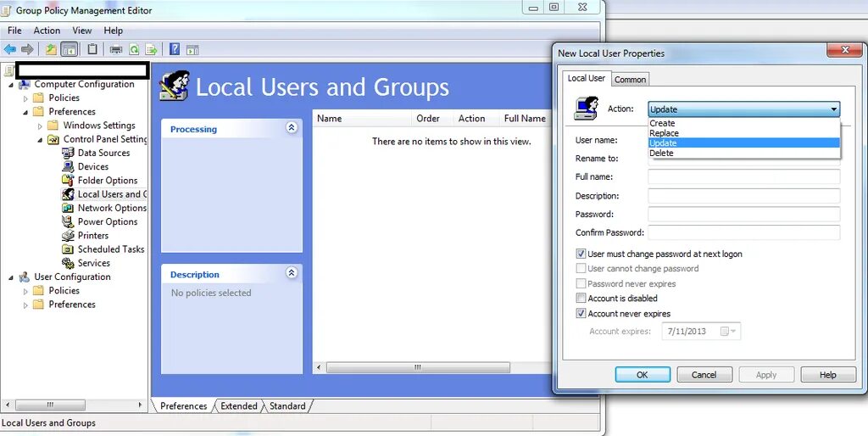This screenshot has width=868, height=436.
Task: Expand Policies under Computer Configuration
Action: pyautogui.click(x=25, y=98)
